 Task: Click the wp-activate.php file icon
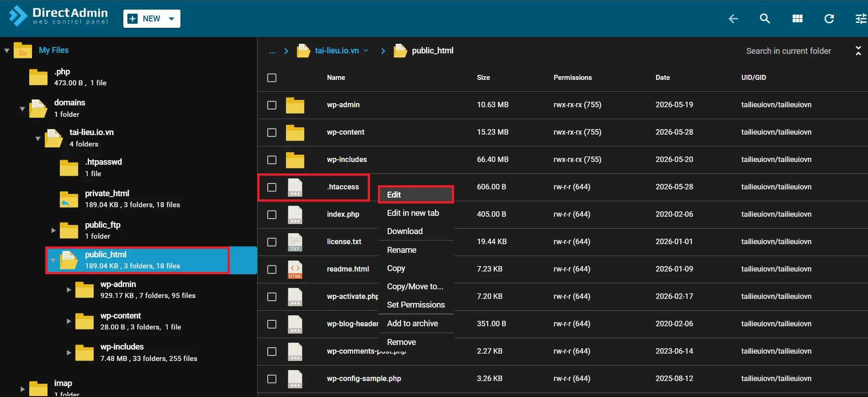295,297
